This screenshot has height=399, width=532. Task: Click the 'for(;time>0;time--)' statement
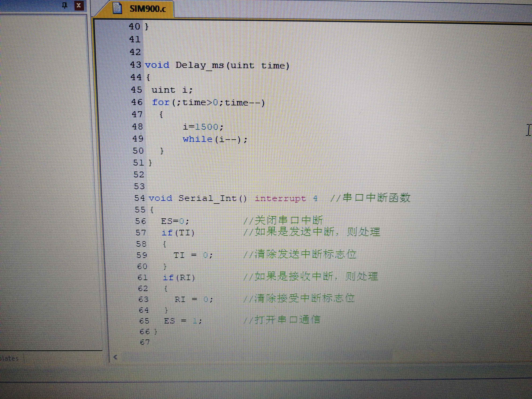point(208,103)
